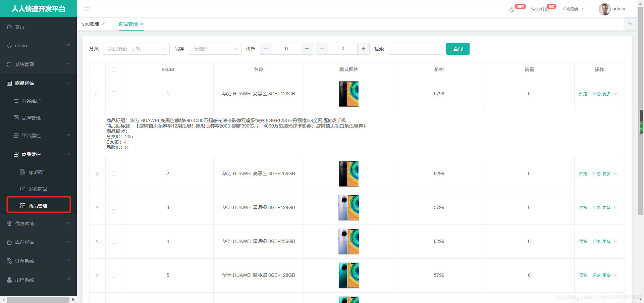The height and width of the screenshot is (303, 644).
Task: Click the 查询 search button
Action: pos(458,49)
